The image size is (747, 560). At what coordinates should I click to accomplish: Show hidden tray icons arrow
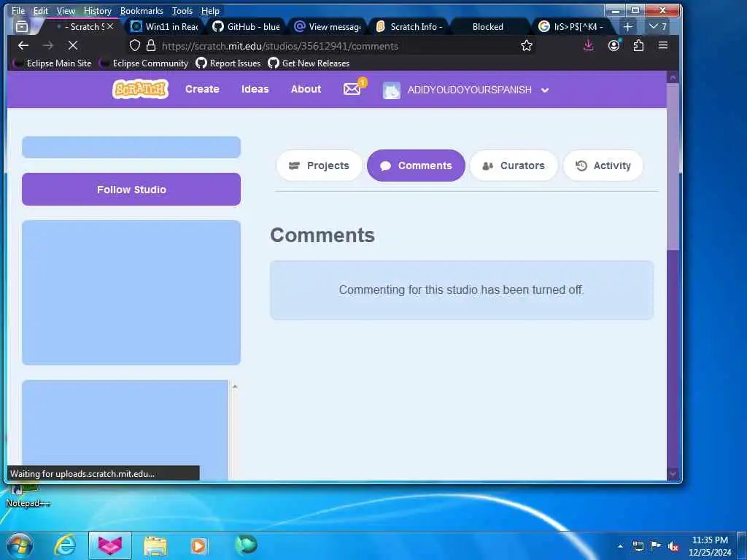[620, 546]
